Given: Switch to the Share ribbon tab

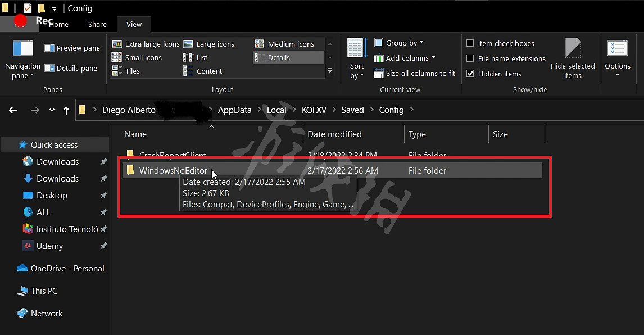Looking at the screenshot, I should click(97, 24).
